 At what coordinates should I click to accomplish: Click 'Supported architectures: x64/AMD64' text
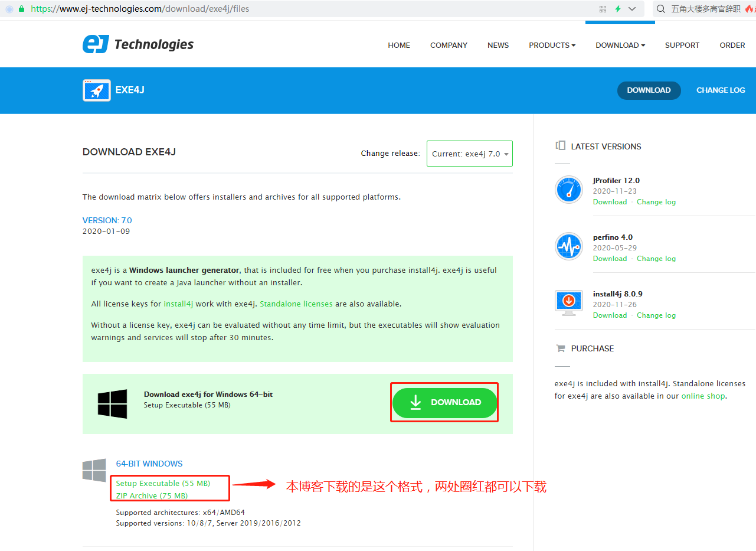pos(181,513)
